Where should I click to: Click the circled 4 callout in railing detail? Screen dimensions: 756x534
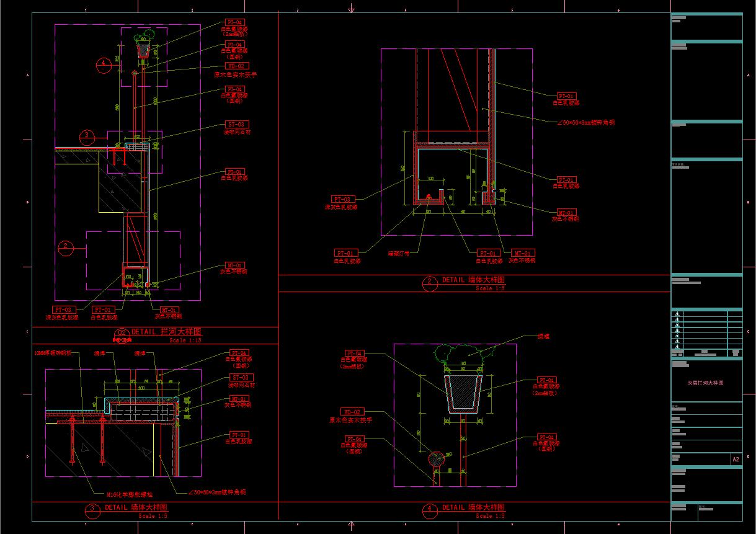[x=104, y=63]
